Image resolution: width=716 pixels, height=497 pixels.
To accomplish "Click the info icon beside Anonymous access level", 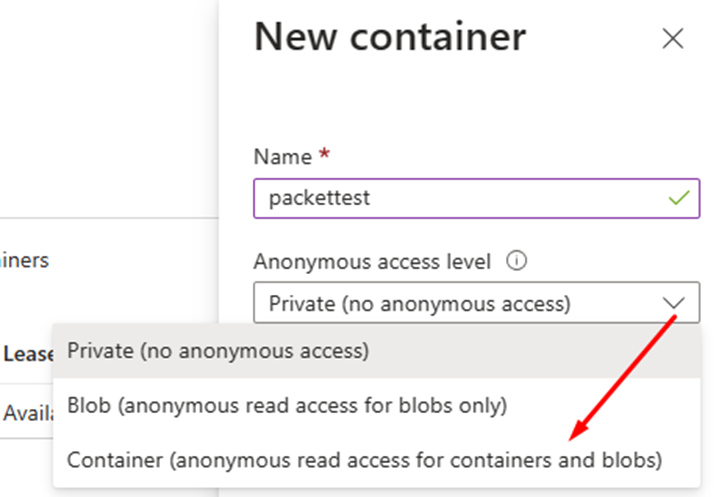I will point(516,261).
